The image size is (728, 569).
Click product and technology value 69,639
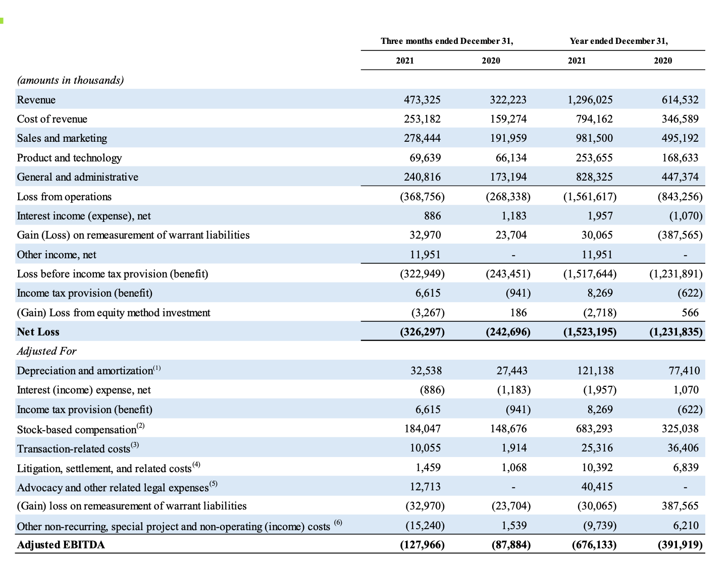(x=425, y=158)
